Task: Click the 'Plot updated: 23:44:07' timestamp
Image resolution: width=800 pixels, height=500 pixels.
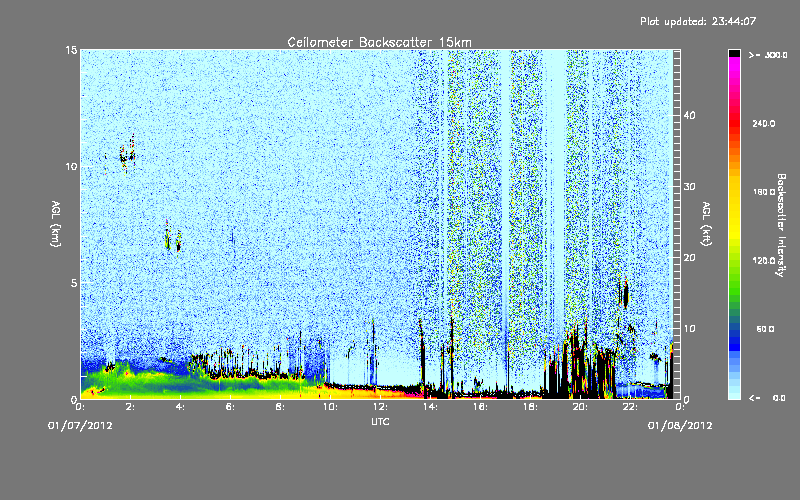Action: pos(698,21)
